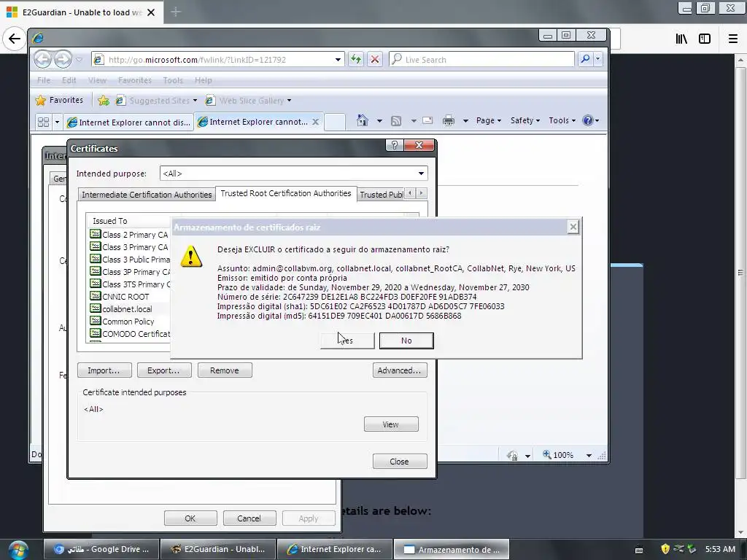Image resolution: width=747 pixels, height=560 pixels.
Task: Click the IE Help question mark icon
Action: click(588, 120)
